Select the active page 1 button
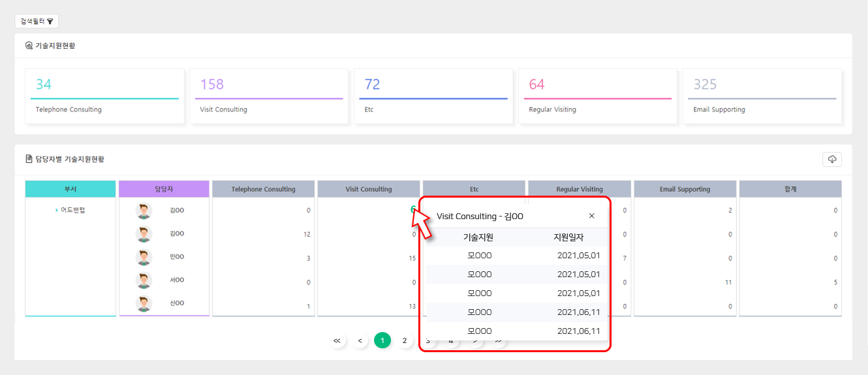The height and width of the screenshot is (375, 868). tap(382, 340)
